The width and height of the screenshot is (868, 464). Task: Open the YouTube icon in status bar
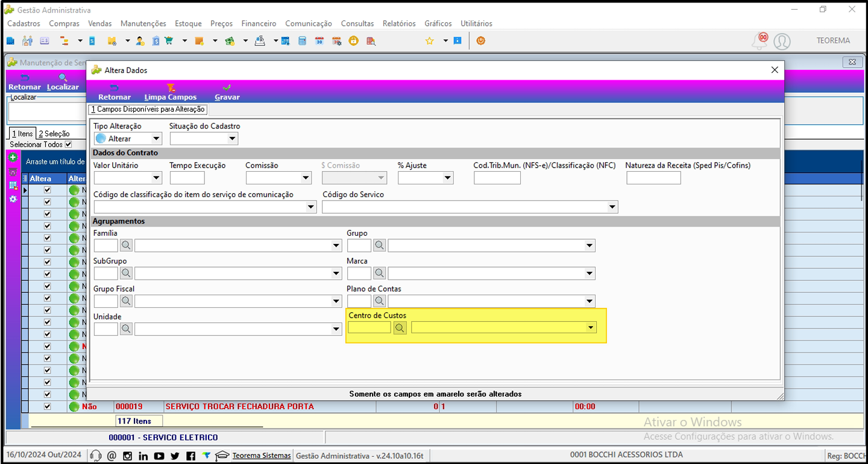click(x=159, y=456)
